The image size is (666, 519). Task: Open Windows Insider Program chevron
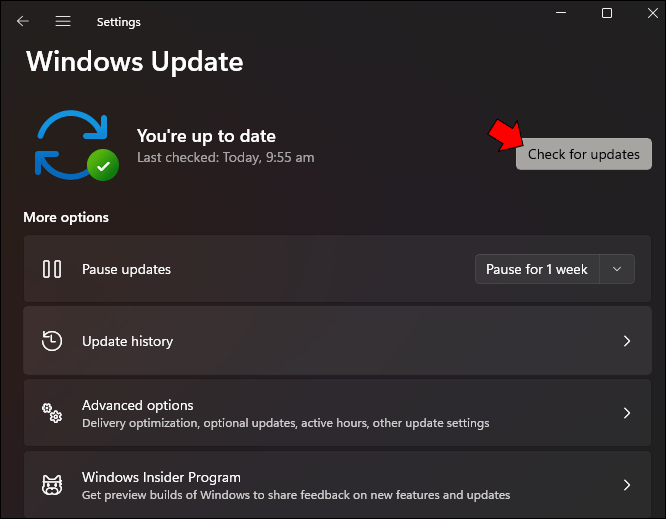click(x=626, y=485)
